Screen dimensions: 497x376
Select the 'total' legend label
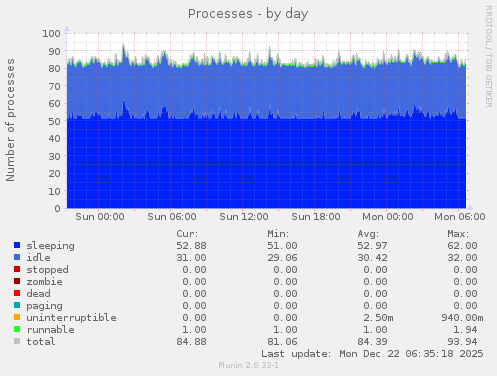coord(41,342)
